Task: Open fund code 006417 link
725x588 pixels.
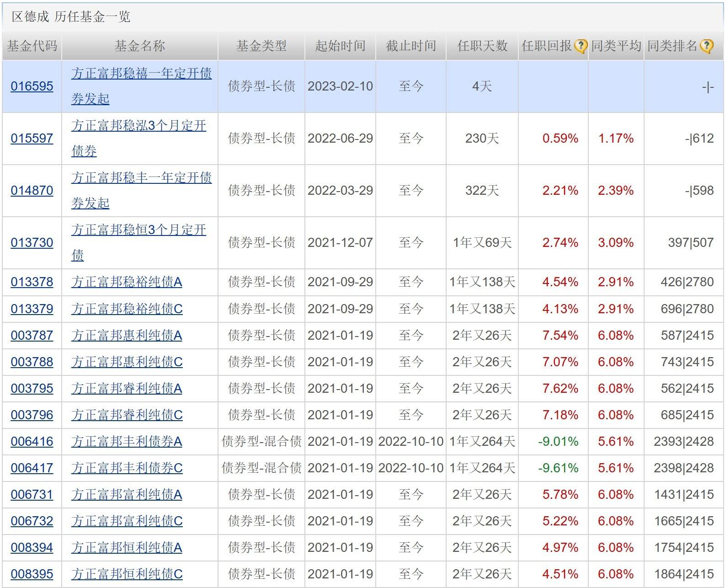Action: pyautogui.click(x=32, y=468)
